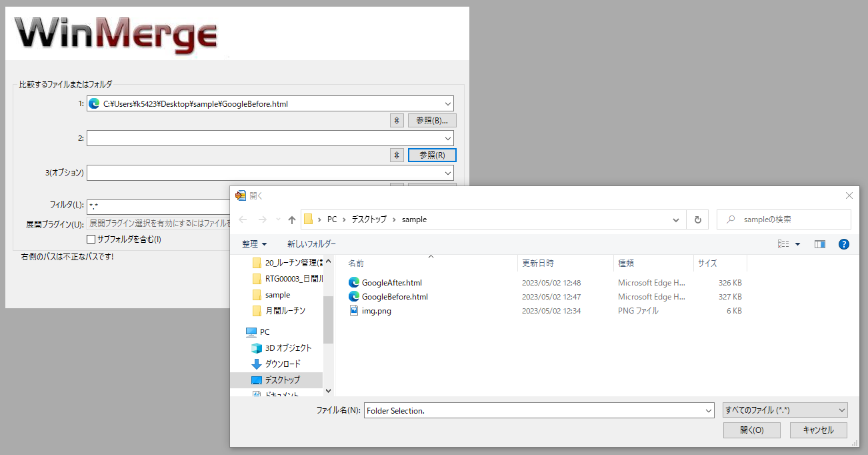This screenshot has width=868, height=455.
Task: Click the PNG file icon of img.png
Action: pyautogui.click(x=354, y=310)
